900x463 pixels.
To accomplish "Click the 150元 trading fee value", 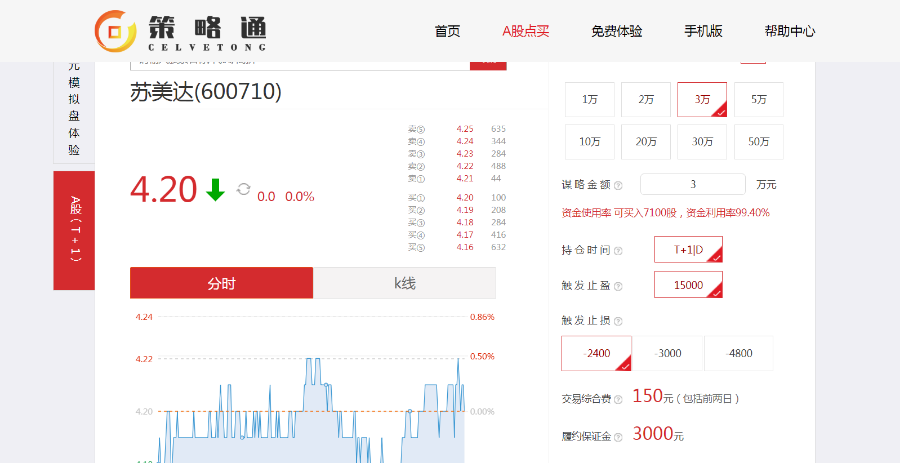I will [x=652, y=396].
